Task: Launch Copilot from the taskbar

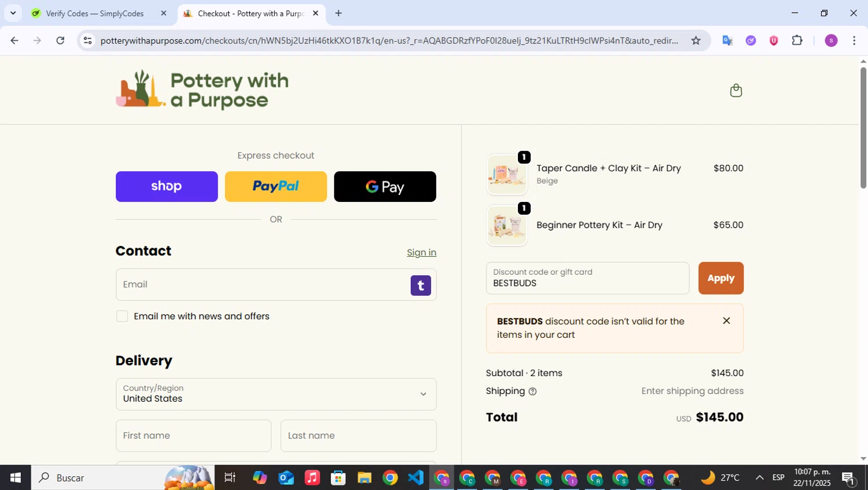Action: tap(260, 477)
